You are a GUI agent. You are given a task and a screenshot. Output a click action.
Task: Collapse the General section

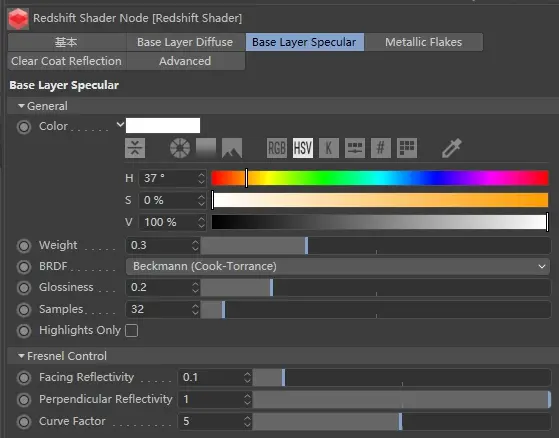pyautogui.click(x=21, y=106)
